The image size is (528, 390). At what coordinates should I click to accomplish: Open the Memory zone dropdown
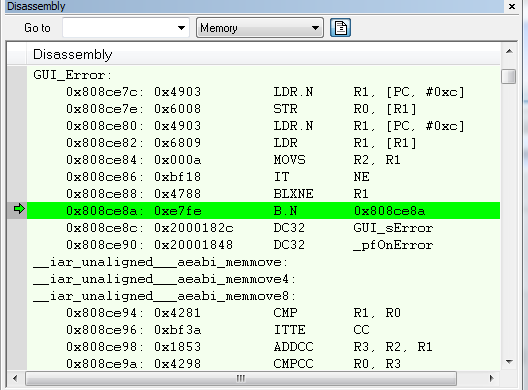pyautogui.click(x=260, y=28)
